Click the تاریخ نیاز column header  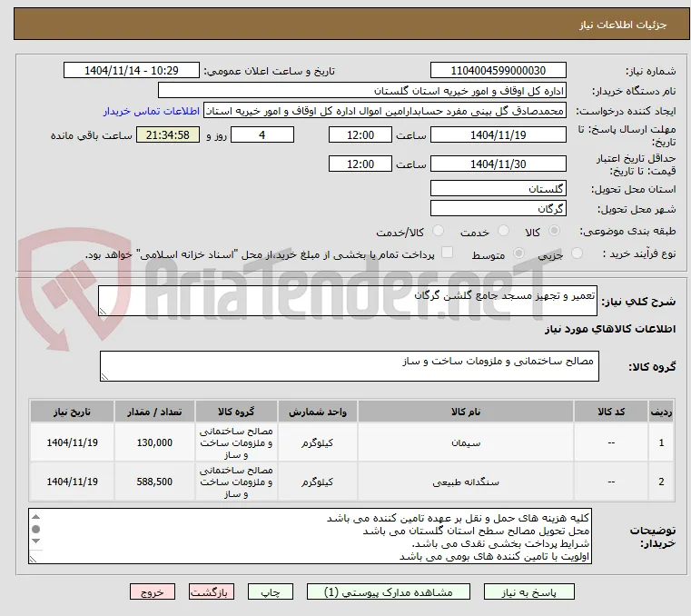(72, 412)
